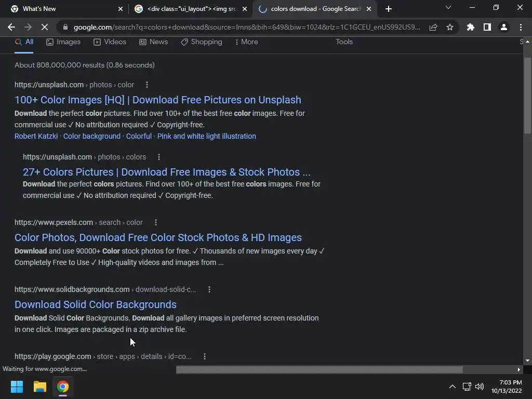Open the network status tray icon
The height and width of the screenshot is (399, 532).
point(467,387)
